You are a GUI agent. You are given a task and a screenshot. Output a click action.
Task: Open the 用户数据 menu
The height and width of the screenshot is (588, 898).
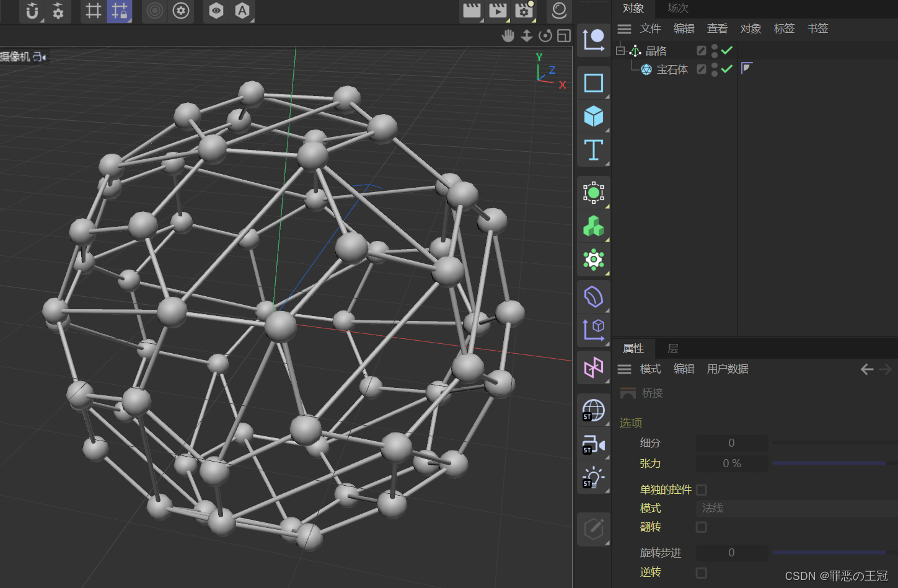click(728, 369)
